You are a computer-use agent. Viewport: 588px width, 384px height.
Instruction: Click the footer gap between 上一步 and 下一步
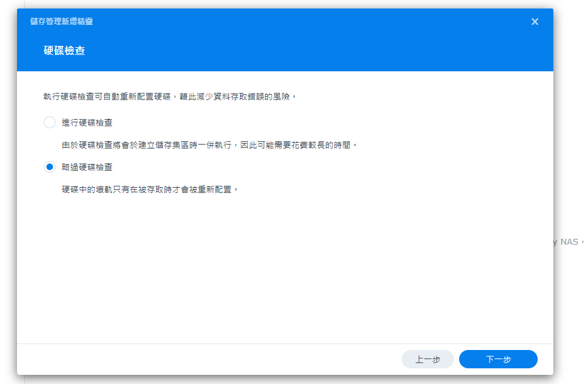tap(457, 359)
